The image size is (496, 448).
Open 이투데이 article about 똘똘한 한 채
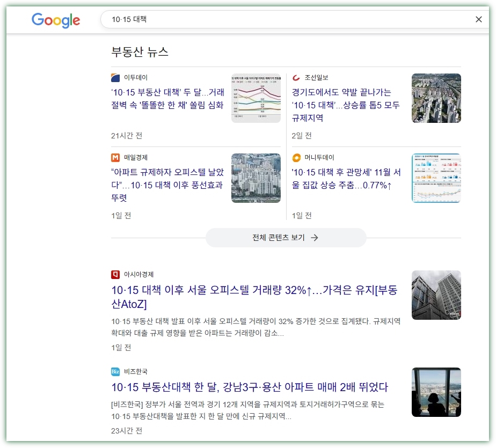pos(167,99)
